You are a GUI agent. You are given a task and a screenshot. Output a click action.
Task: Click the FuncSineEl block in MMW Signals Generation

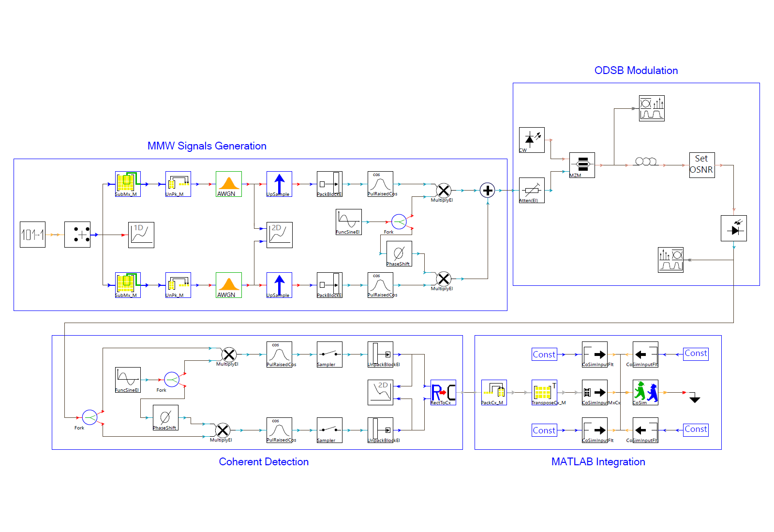tap(348, 222)
